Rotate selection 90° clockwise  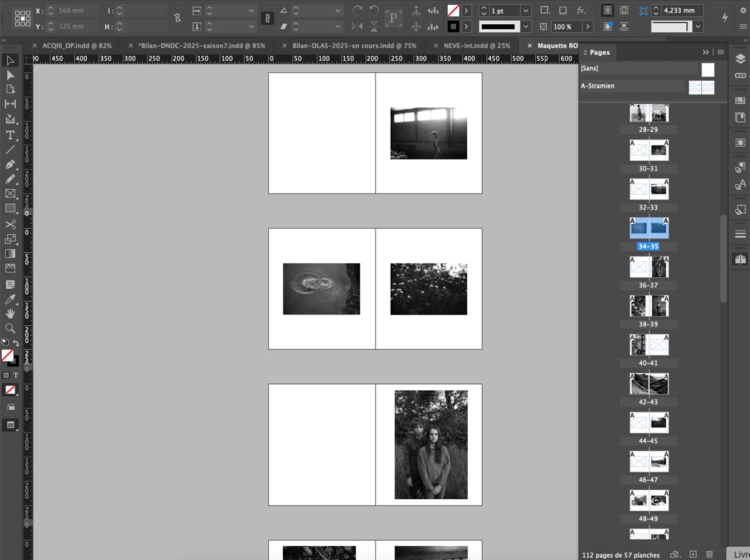[357, 10]
